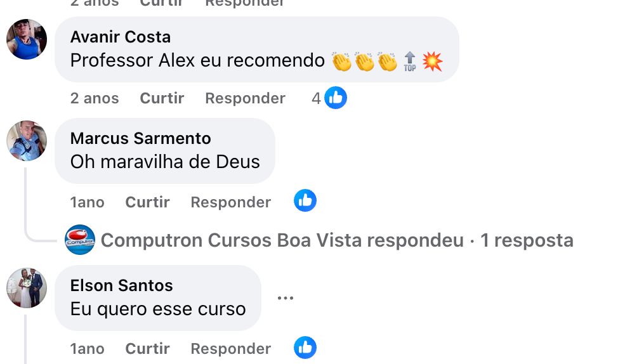Like Marcus Sarmento's comment with Curtir
This screenshot has height=364, width=632.
point(147,202)
